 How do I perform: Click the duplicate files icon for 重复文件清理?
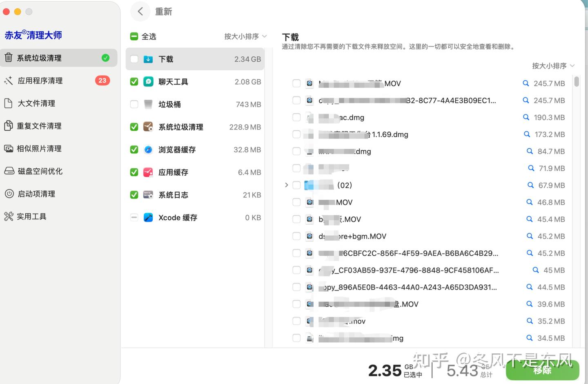[9, 126]
